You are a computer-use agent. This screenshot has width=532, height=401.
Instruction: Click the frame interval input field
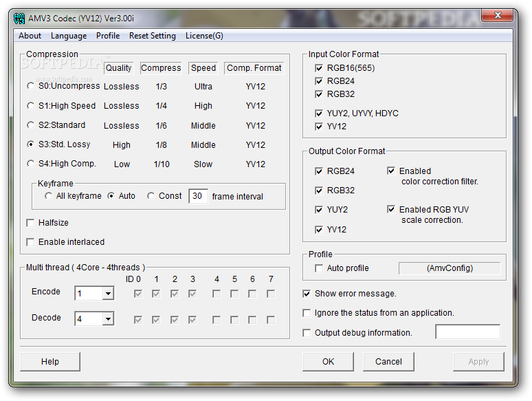198,196
